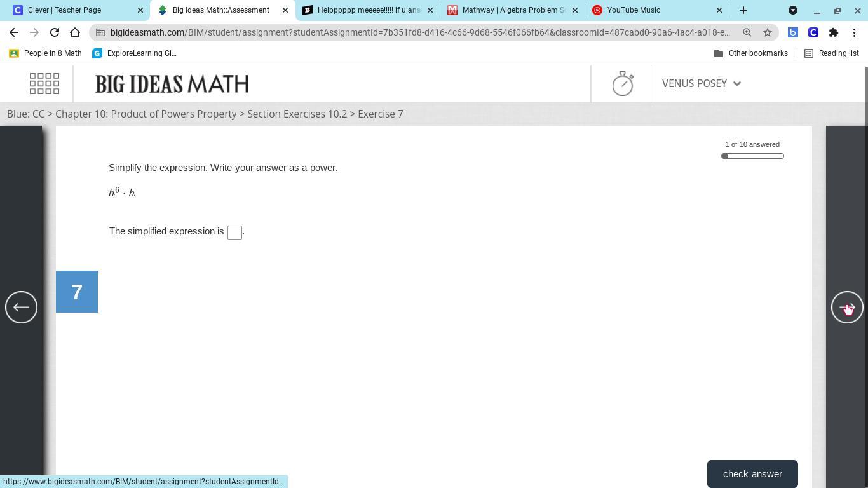Click the simplified expression answer box
This screenshot has height=488, width=868.
[x=234, y=233]
